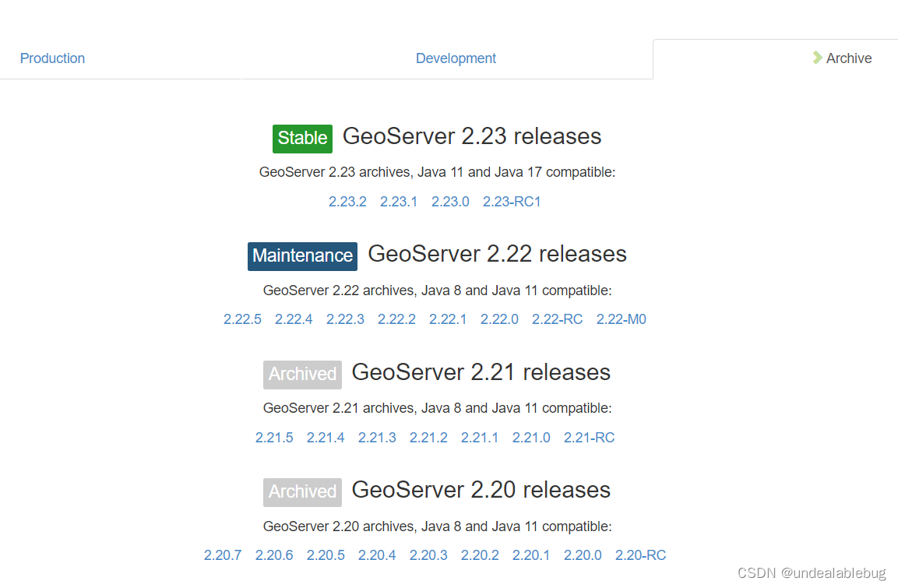This screenshot has width=898, height=588.
Task: Select the Archive tab
Action: (849, 58)
